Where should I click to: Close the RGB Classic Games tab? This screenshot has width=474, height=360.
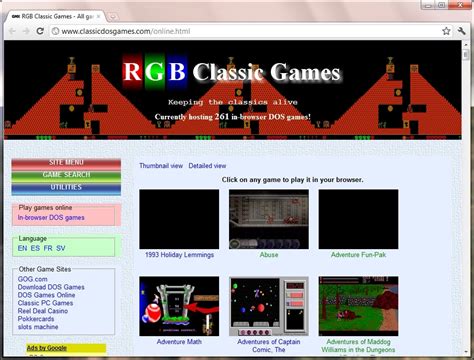pos(98,16)
